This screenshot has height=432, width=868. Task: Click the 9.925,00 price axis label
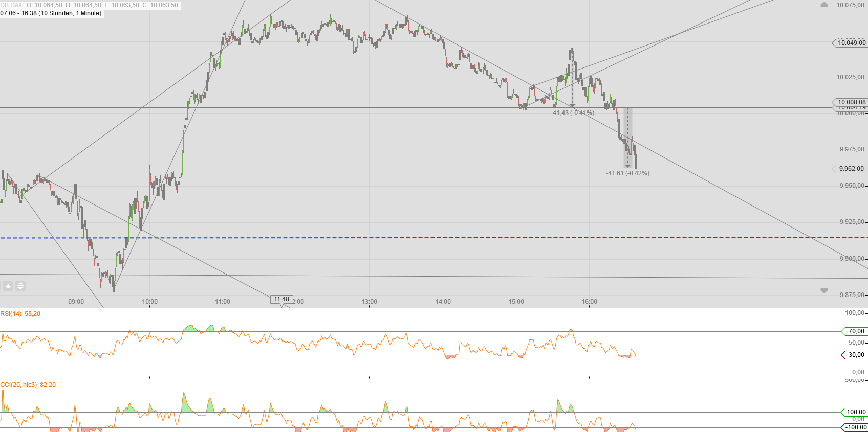(x=852, y=222)
